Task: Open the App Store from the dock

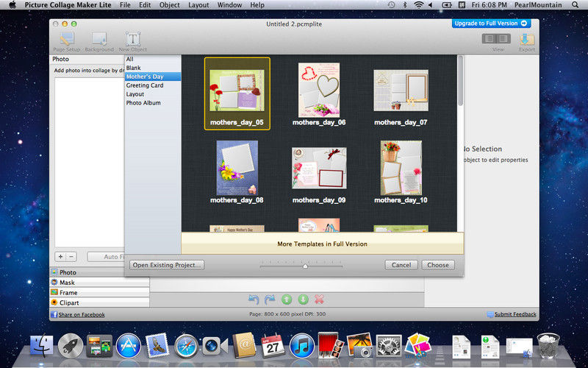Action: pyautogui.click(x=128, y=345)
